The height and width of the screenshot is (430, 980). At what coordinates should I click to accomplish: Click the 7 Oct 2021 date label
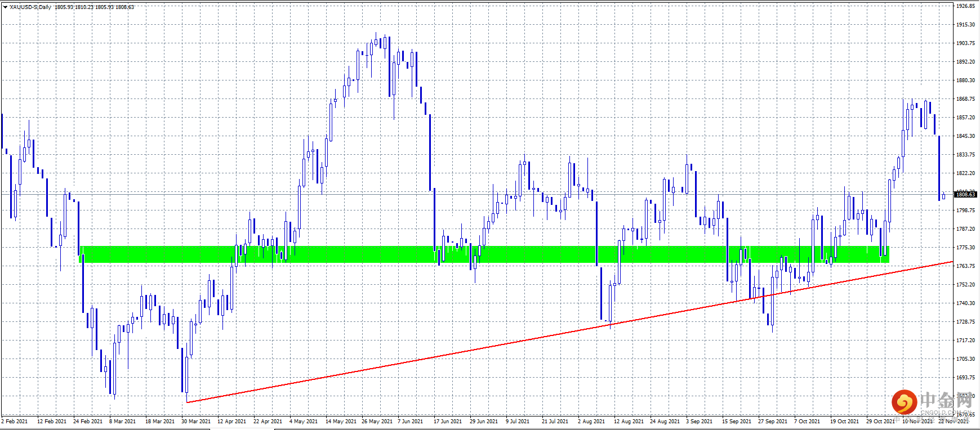807,422
